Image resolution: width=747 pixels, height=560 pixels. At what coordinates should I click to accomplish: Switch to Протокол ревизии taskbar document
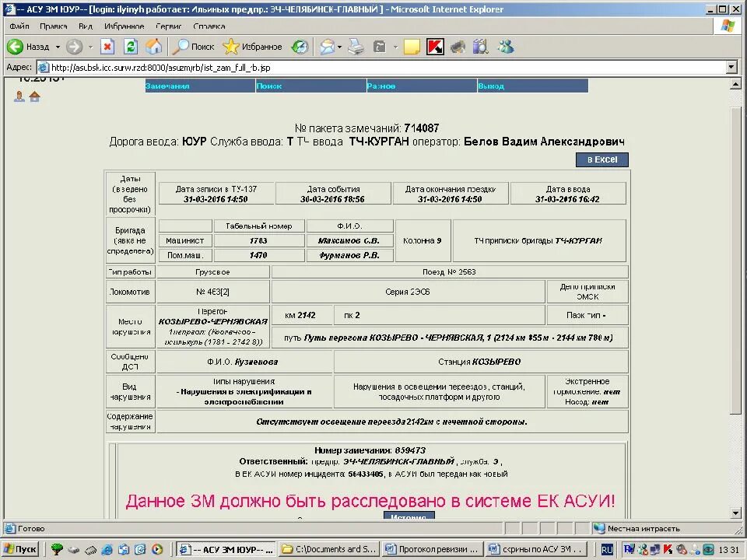(433, 549)
